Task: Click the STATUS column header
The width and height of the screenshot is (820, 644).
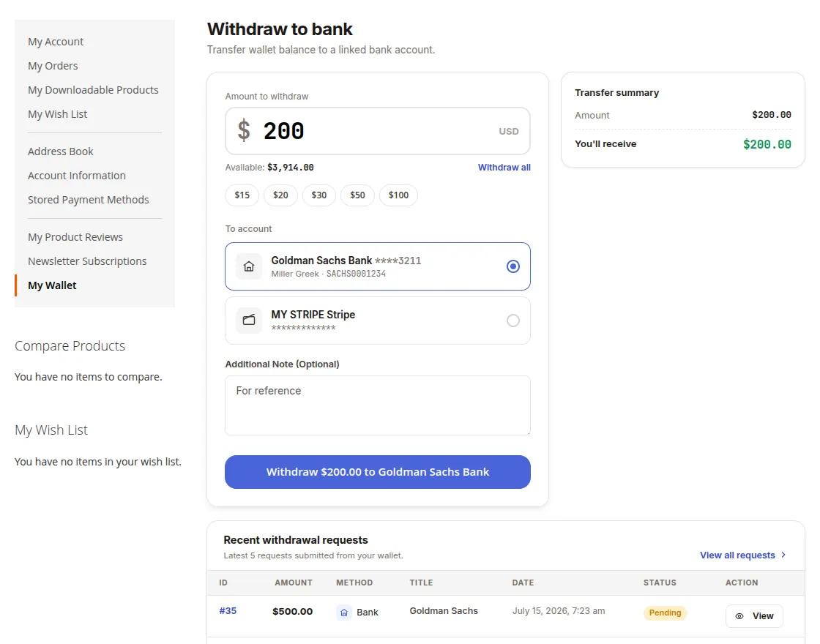Action: [660, 583]
